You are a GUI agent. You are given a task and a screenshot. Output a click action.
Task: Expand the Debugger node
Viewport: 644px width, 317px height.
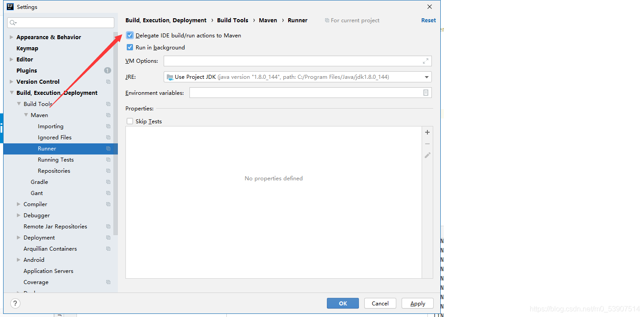[x=19, y=215]
